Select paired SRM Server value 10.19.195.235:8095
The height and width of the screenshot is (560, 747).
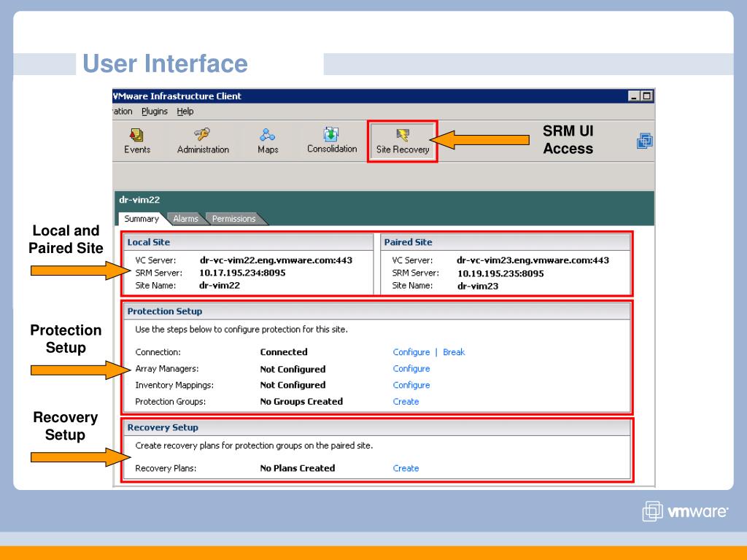pyautogui.click(x=500, y=273)
